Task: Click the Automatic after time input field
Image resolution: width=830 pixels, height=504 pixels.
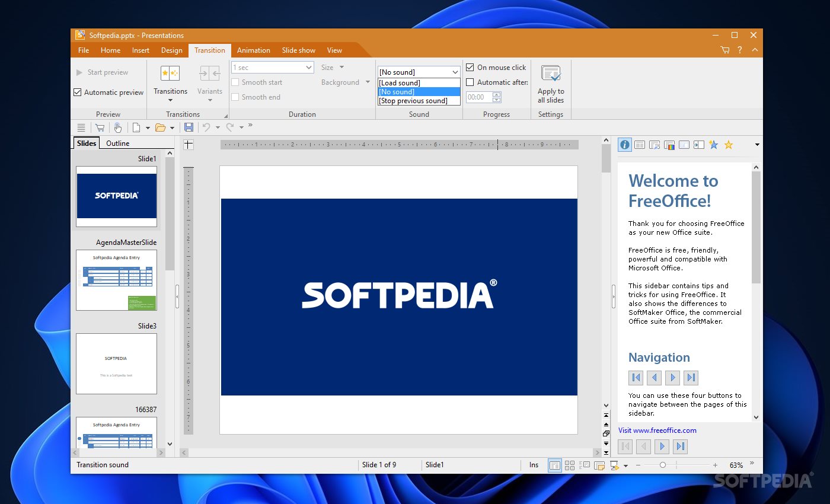Action: coord(479,97)
